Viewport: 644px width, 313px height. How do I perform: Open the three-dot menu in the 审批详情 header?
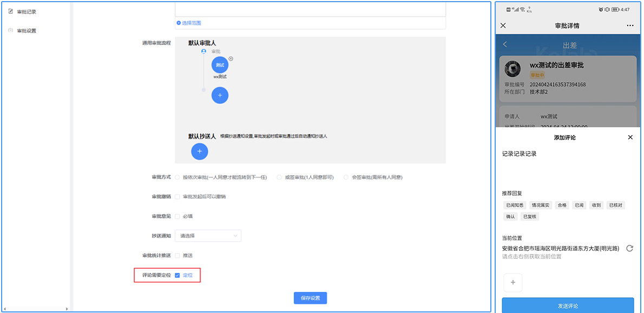pos(630,25)
